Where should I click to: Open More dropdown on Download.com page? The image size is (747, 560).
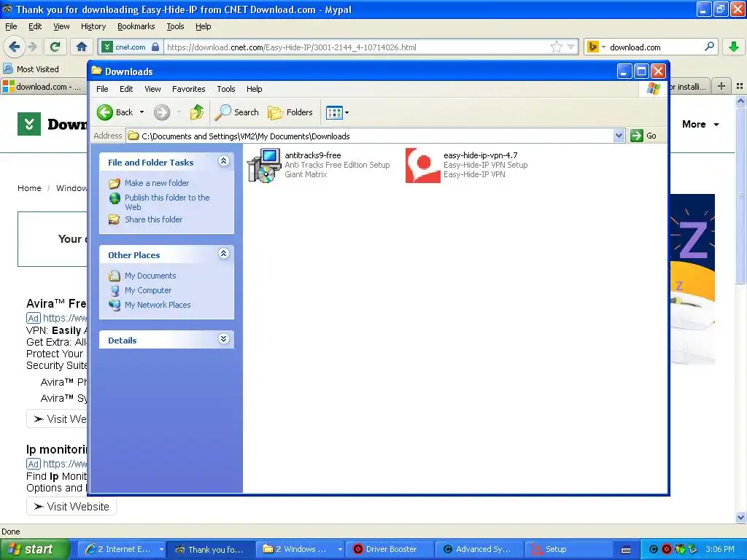[x=700, y=124]
